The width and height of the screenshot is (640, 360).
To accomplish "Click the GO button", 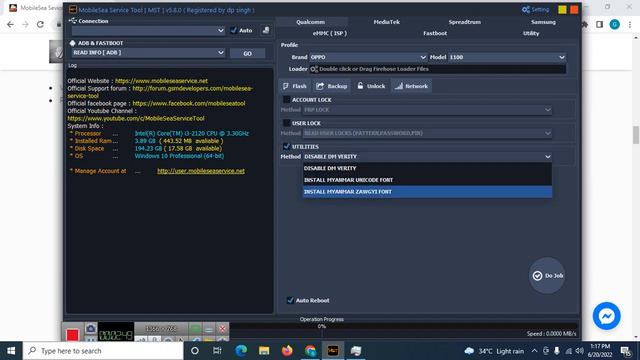I will click(x=247, y=53).
